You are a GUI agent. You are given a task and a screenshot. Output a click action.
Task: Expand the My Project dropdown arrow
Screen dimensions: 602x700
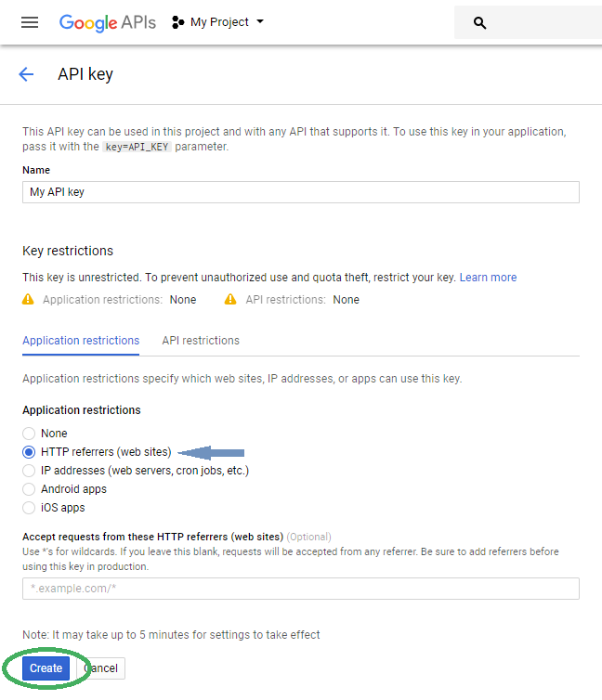tap(260, 21)
